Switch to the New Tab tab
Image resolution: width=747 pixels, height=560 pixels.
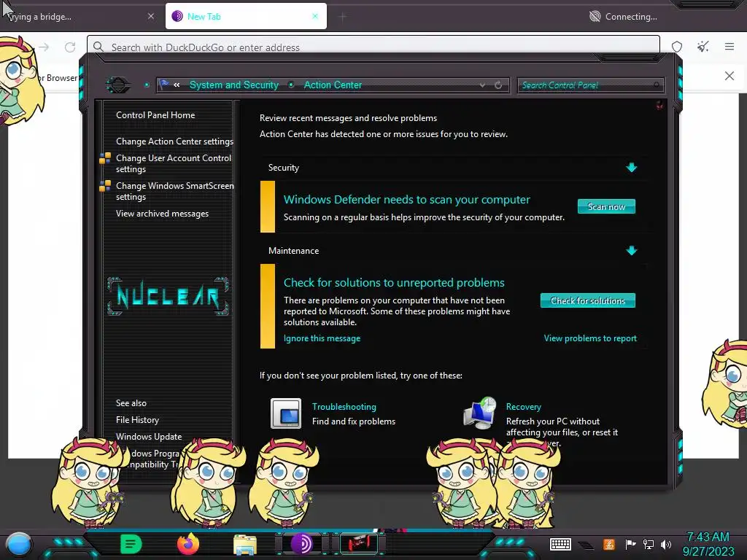click(246, 16)
